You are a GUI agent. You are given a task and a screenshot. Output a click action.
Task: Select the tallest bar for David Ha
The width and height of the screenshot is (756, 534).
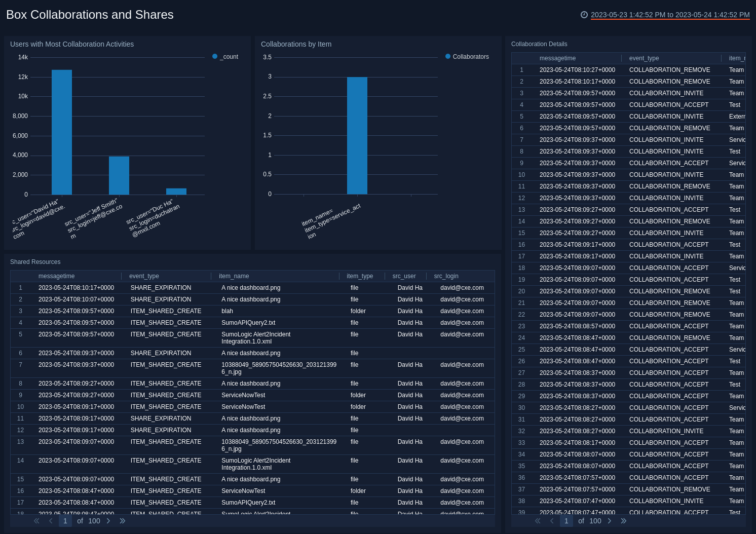62,132
